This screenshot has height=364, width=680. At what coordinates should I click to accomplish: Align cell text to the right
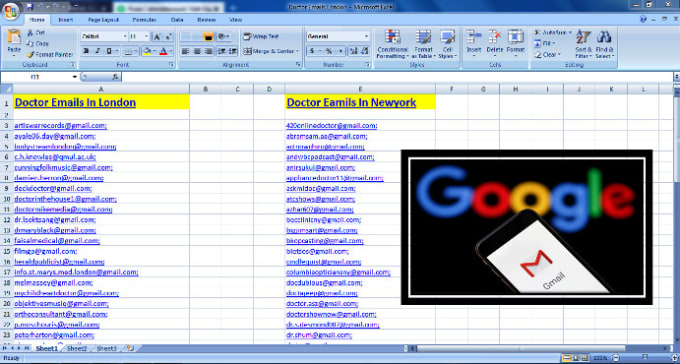[209, 51]
